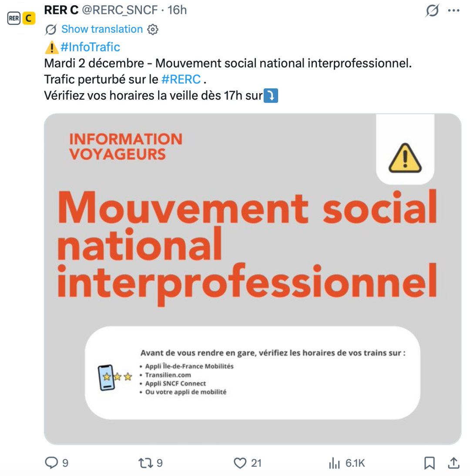Click the tweet text about 2 décembre
Screen dimensions: 470x476
click(227, 63)
